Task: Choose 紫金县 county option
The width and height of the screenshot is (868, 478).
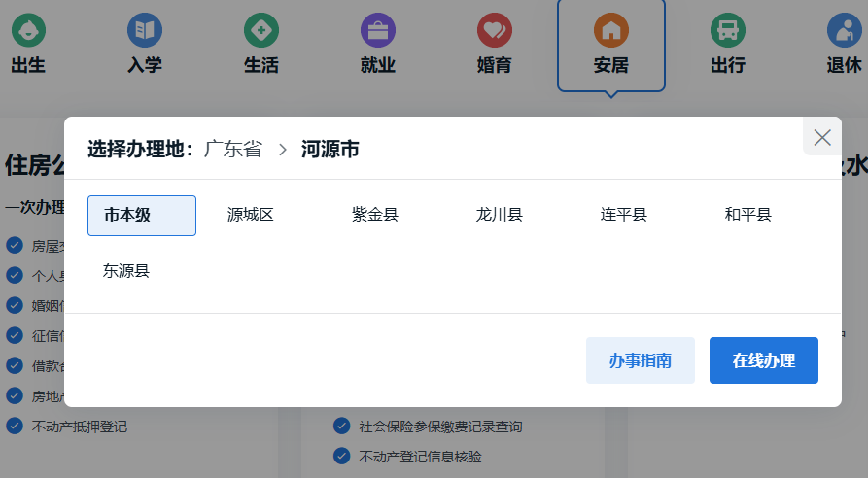Action: pos(375,215)
